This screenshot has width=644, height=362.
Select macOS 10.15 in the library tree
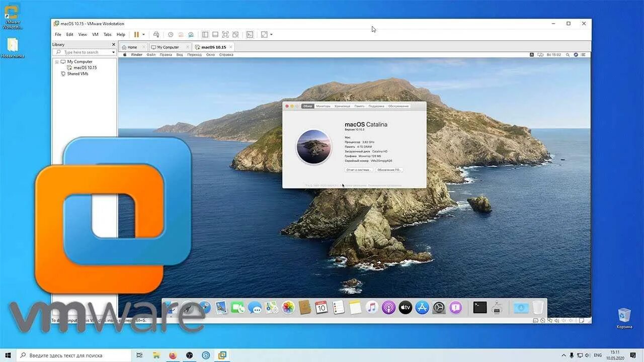tap(85, 67)
